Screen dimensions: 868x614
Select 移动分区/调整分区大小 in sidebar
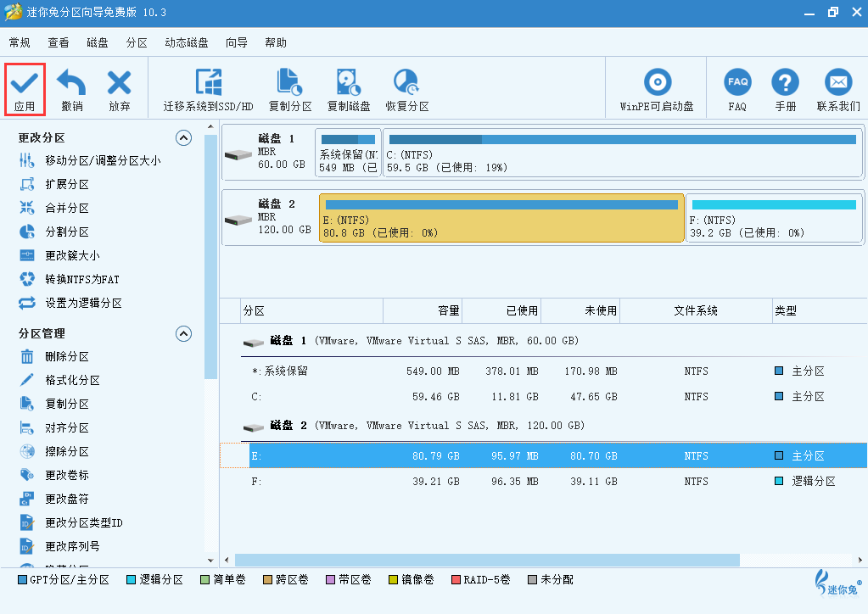click(90, 160)
